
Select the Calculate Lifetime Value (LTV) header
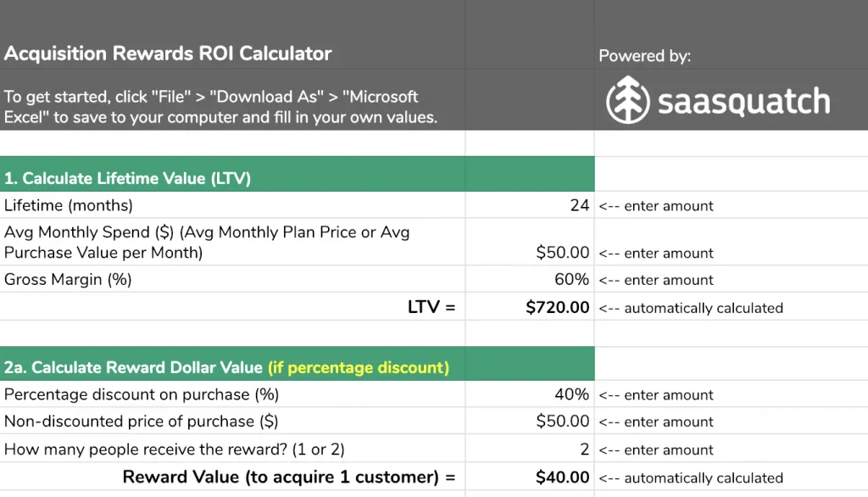(x=298, y=178)
